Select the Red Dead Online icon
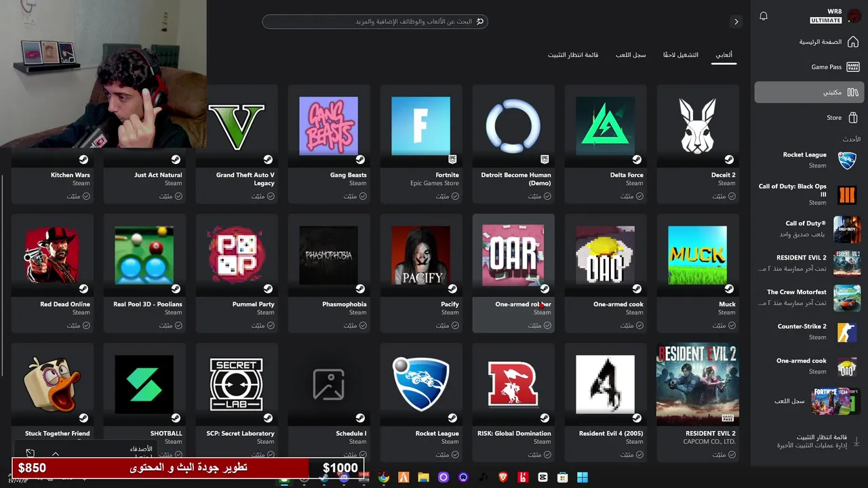868x488 pixels. pyautogui.click(x=52, y=256)
